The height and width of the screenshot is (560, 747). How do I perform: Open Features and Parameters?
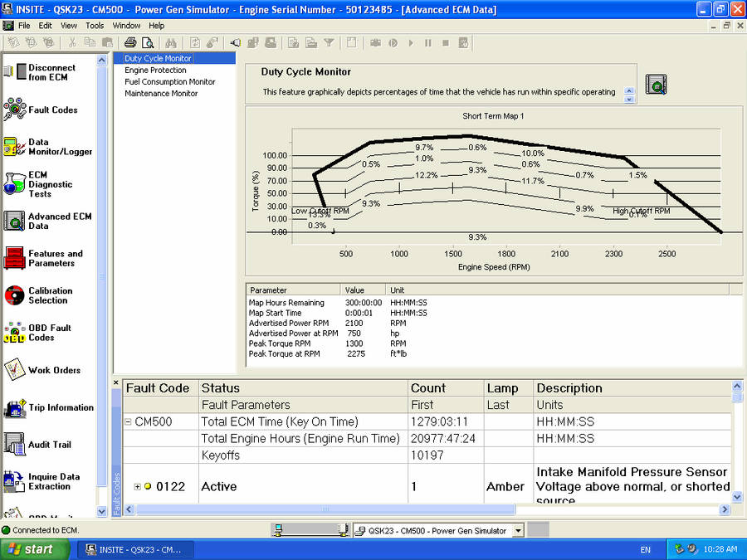(x=55, y=258)
